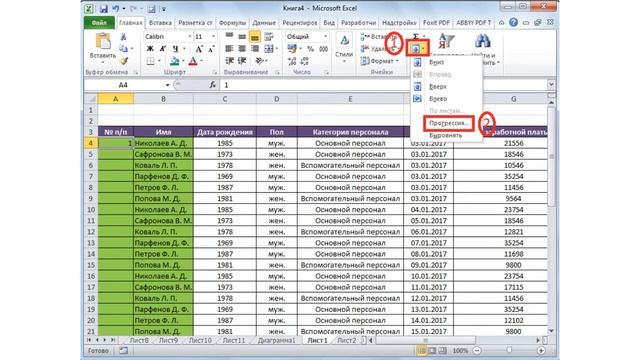Viewport: 640px width, 360px height.
Task: Switch to the Формулы ribbon tab
Action: click(232, 23)
